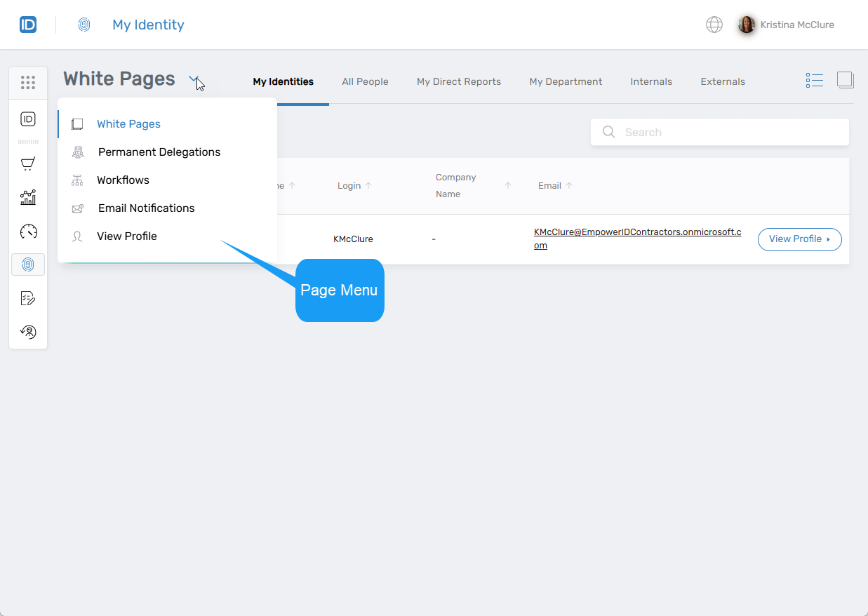Screen dimensions: 868x616
Task: Switch to My Direct Reports tab
Action: pos(458,82)
